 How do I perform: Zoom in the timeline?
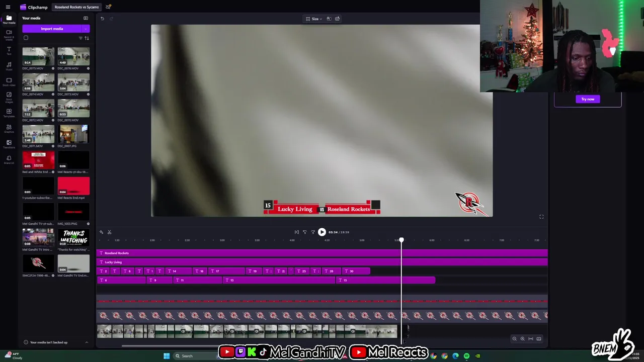click(522, 339)
